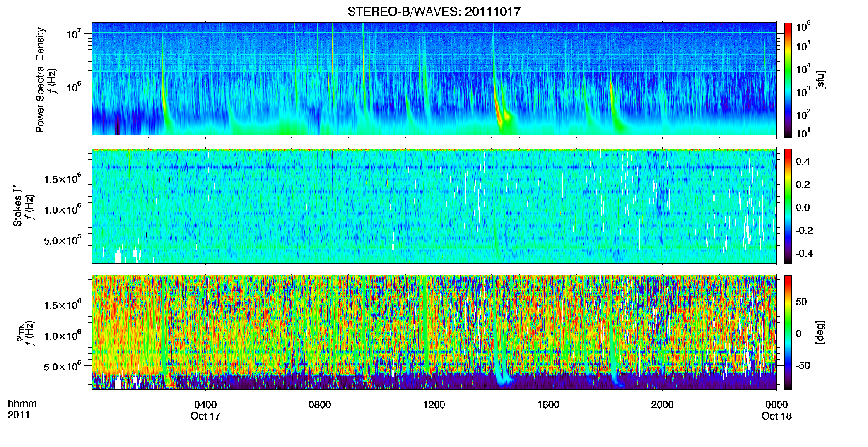Viewport: 868px width, 447px height.
Task: Select the 0000 time tick label
Action: 776,404
